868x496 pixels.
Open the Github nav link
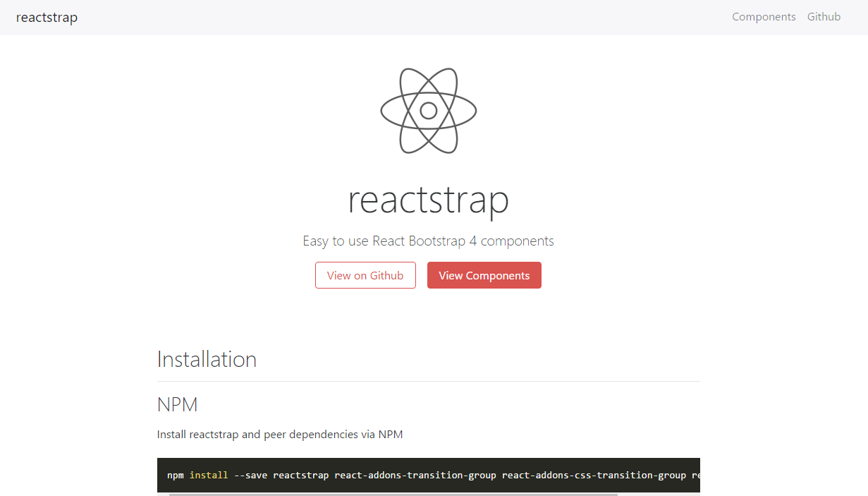[x=824, y=17]
